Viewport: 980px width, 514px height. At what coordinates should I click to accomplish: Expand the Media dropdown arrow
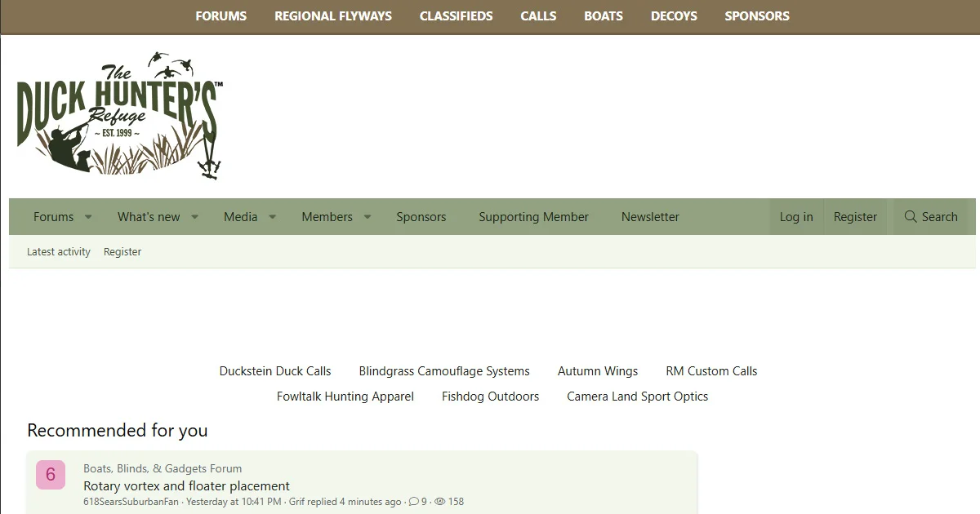[272, 216]
